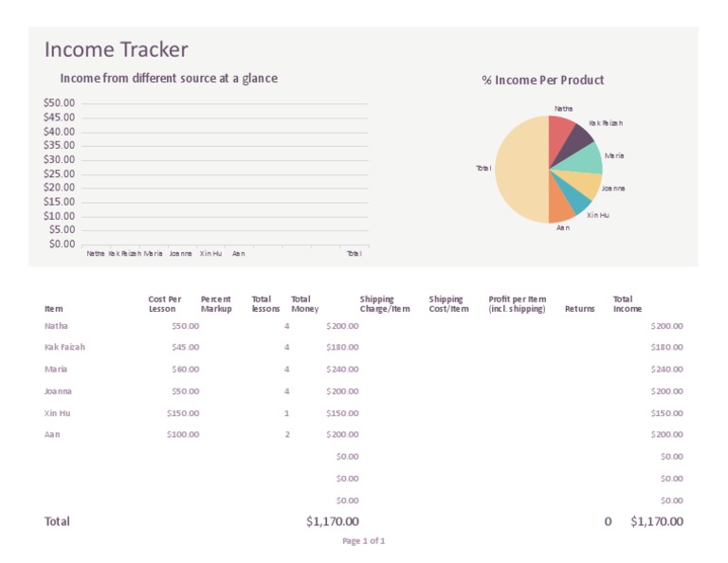Viewport: 728px width, 563px height.
Task: Select the Total lessons column header
Action: click(265, 304)
